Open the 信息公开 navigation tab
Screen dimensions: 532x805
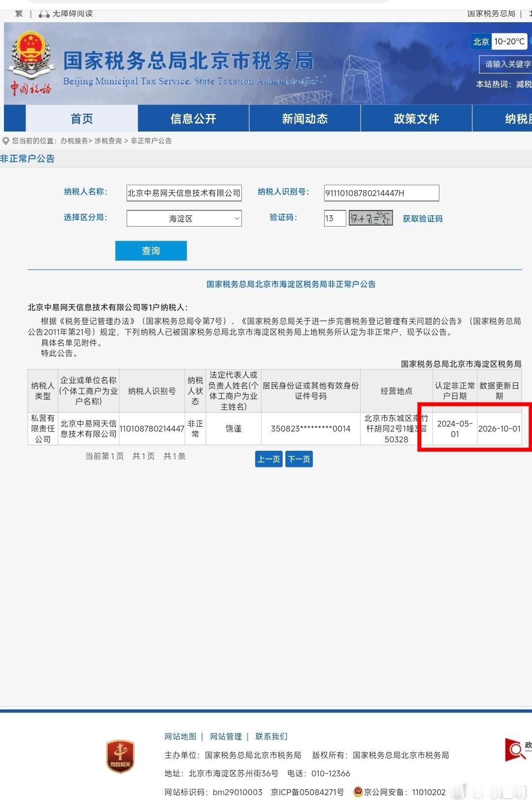(194, 119)
